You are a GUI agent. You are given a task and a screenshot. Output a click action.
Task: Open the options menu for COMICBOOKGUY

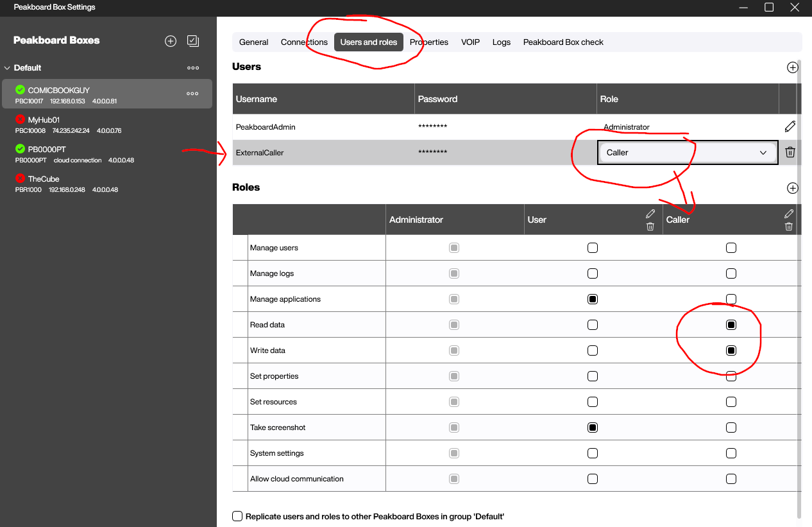[x=192, y=93]
